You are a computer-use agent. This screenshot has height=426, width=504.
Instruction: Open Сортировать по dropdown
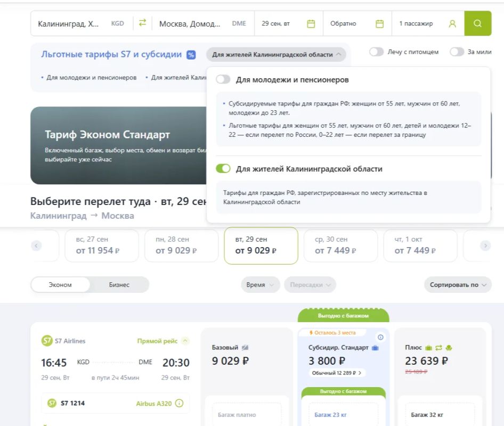pos(458,285)
